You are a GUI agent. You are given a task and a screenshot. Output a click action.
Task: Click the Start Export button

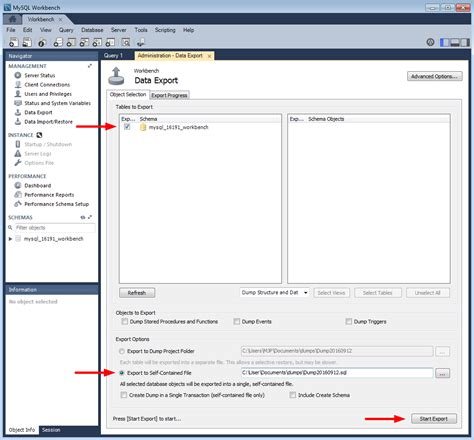434,419
